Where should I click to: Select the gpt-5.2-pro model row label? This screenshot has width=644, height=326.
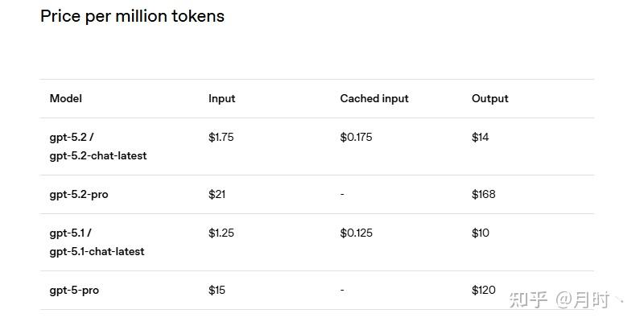(79, 194)
